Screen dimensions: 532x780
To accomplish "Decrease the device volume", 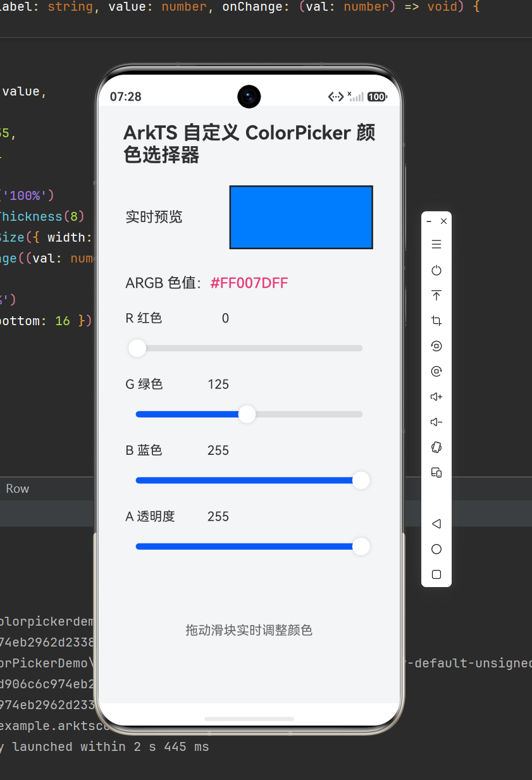I will (436, 422).
